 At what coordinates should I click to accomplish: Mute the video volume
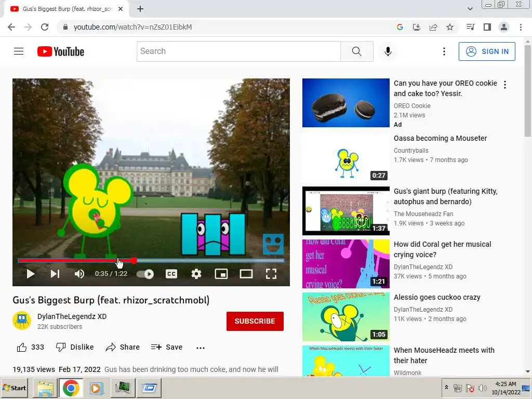tap(79, 274)
